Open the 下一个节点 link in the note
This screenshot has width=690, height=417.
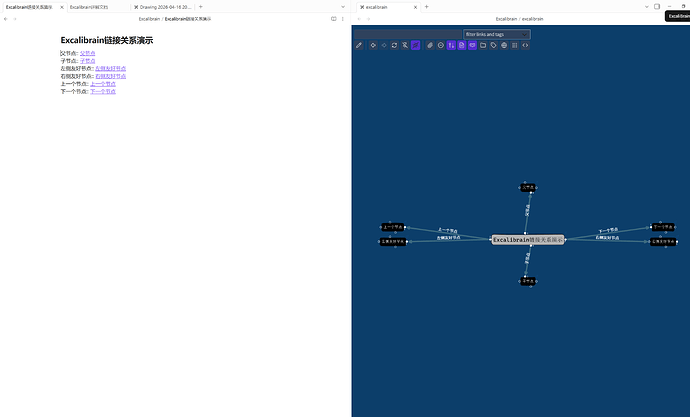coord(103,91)
